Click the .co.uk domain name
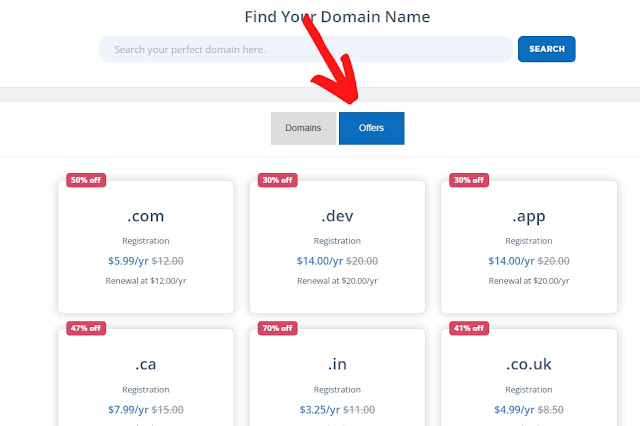 pos(529,364)
